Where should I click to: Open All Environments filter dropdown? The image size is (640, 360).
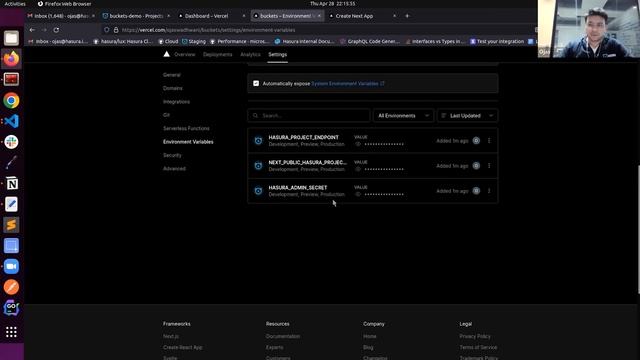point(403,116)
